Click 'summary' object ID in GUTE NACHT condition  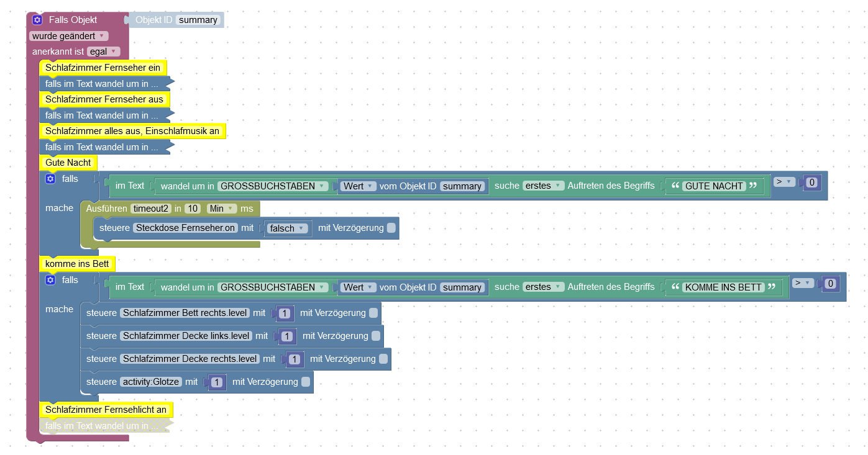coord(462,186)
